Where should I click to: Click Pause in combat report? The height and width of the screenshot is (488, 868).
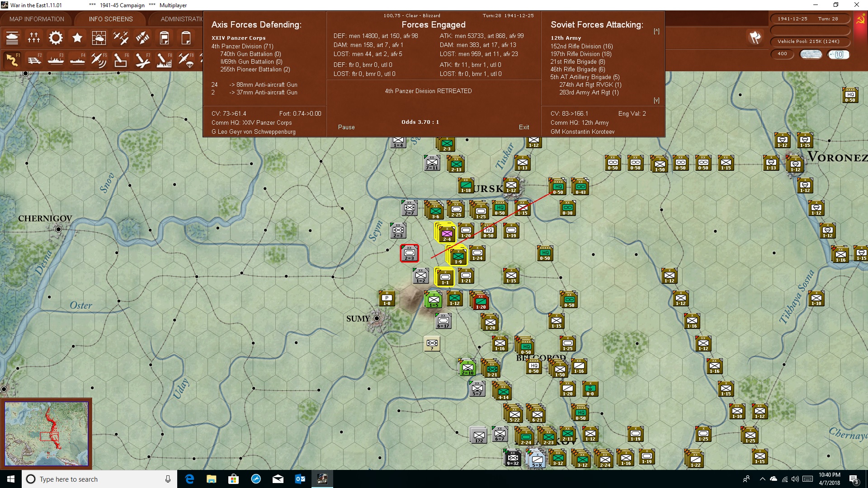346,127
